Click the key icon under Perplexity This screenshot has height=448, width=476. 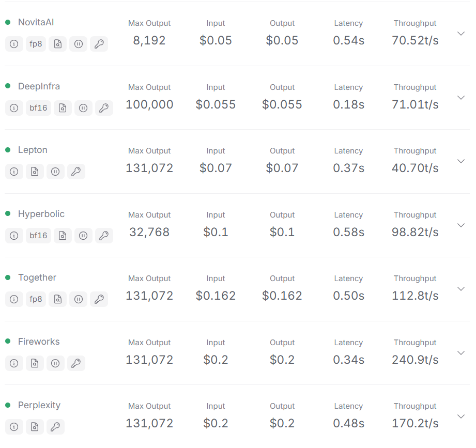[55, 427]
